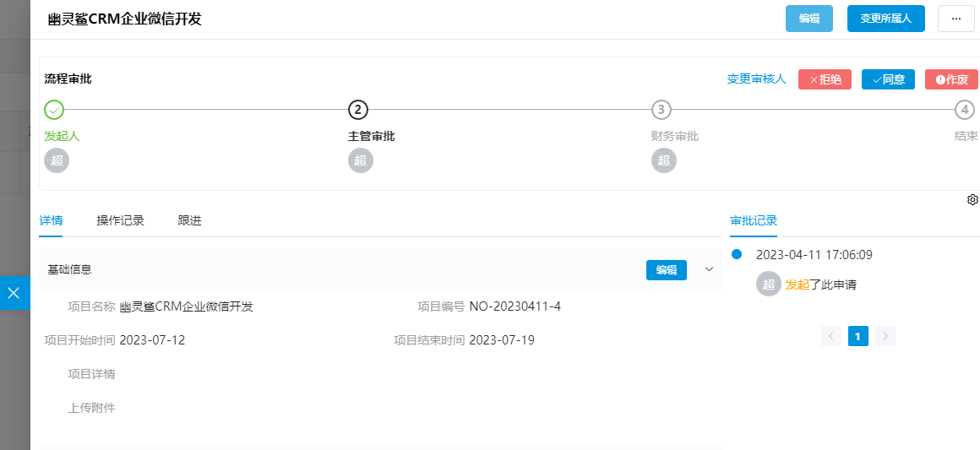Click the avatar under 财务审批

tap(664, 160)
